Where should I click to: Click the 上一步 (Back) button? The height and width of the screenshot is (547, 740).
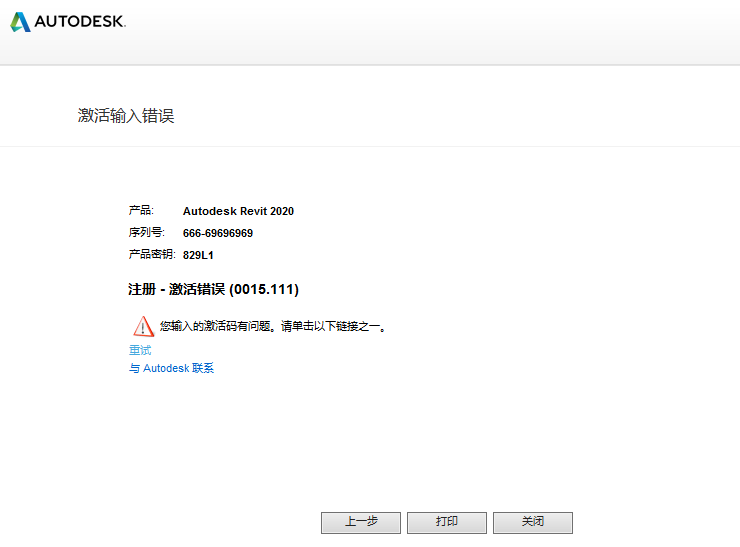click(x=361, y=522)
